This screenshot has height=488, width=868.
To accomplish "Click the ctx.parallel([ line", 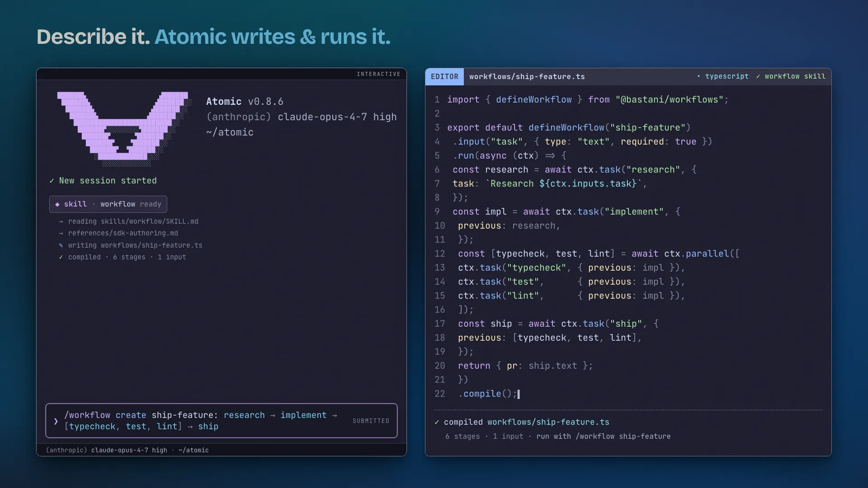I will tap(599, 254).
